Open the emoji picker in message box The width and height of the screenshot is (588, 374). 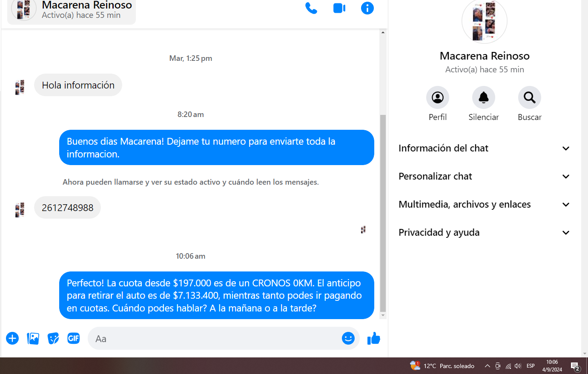click(x=348, y=338)
